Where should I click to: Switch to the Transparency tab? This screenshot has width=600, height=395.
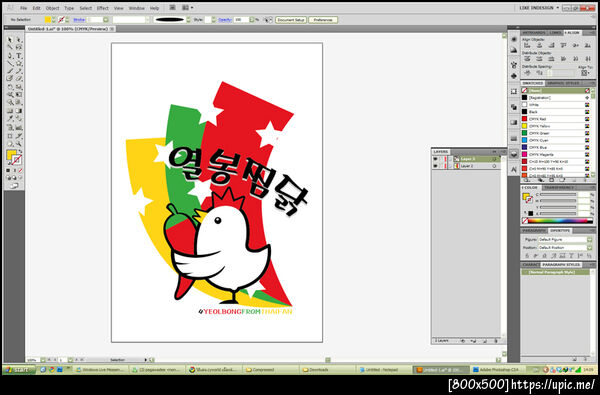[559, 188]
